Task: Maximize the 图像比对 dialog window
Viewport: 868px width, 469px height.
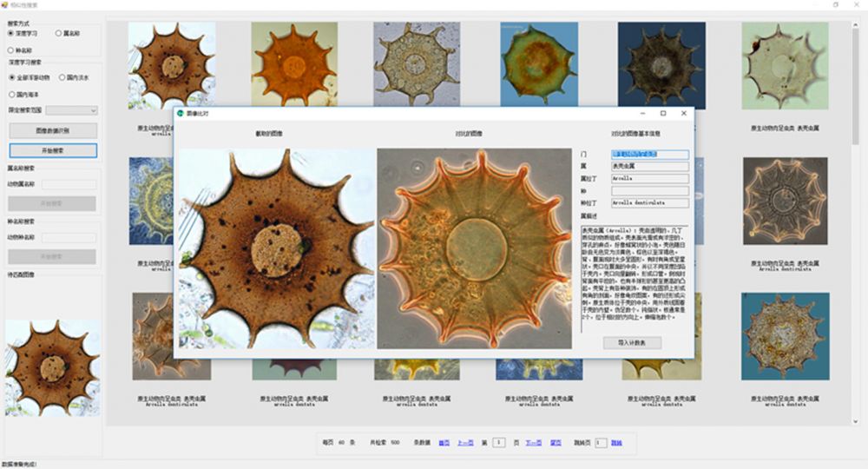Action: coord(663,113)
